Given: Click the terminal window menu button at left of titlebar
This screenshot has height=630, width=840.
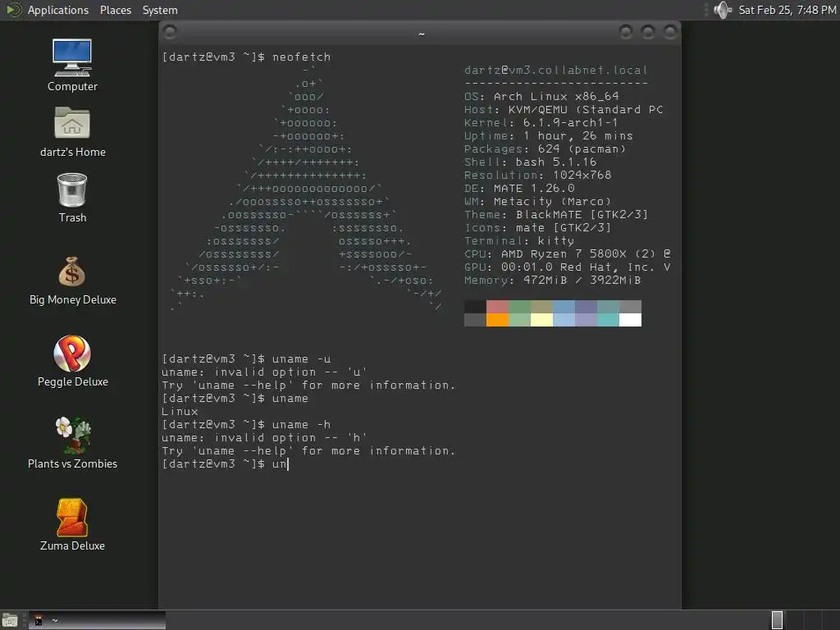Looking at the screenshot, I should tap(171, 33).
